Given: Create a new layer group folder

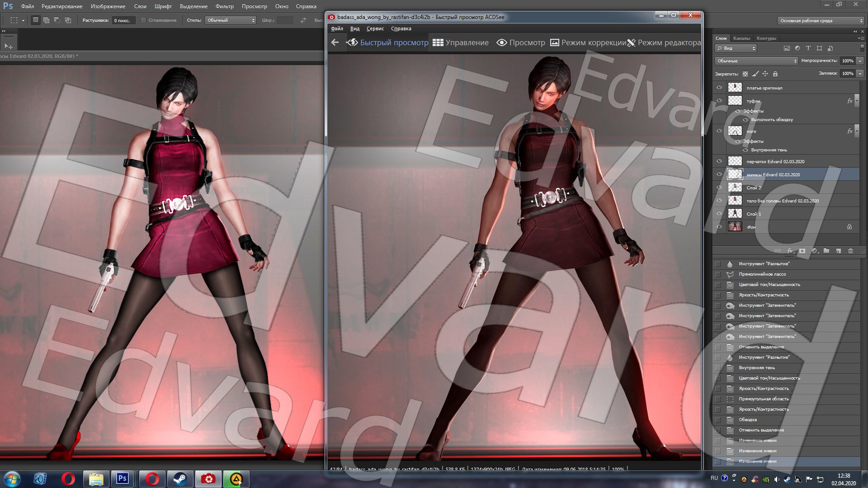Looking at the screenshot, I should pos(826,251).
